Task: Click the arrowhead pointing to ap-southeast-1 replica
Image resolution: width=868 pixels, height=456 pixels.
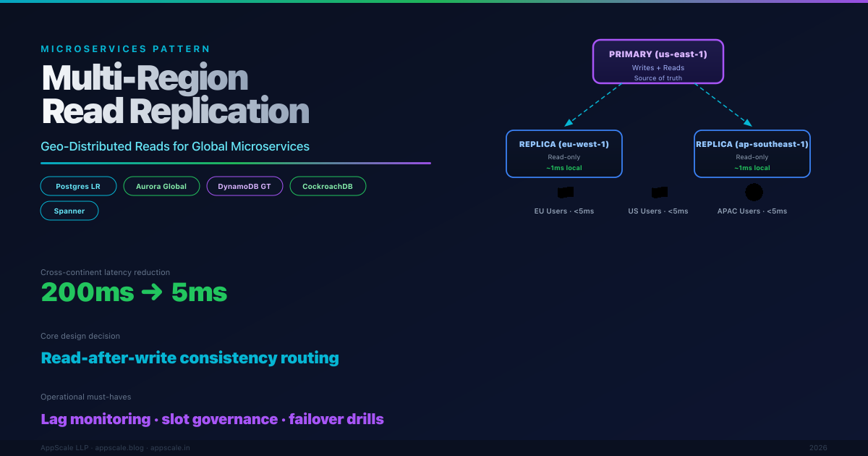Action: pyautogui.click(x=748, y=124)
